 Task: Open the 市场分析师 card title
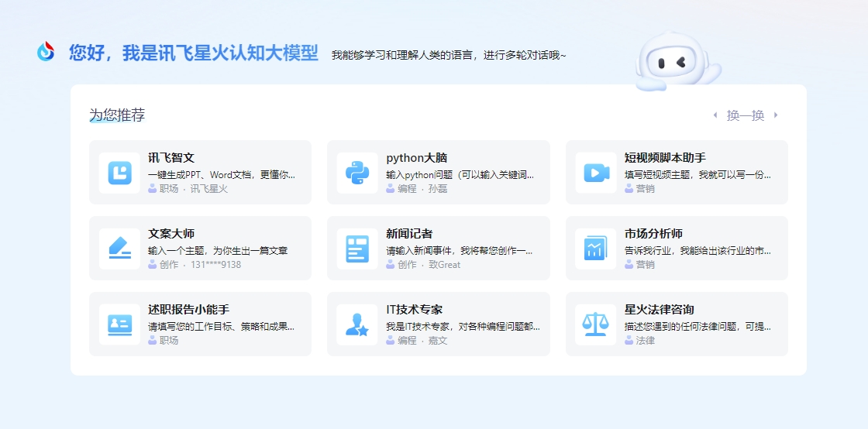pyautogui.click(x=653, y=234)
